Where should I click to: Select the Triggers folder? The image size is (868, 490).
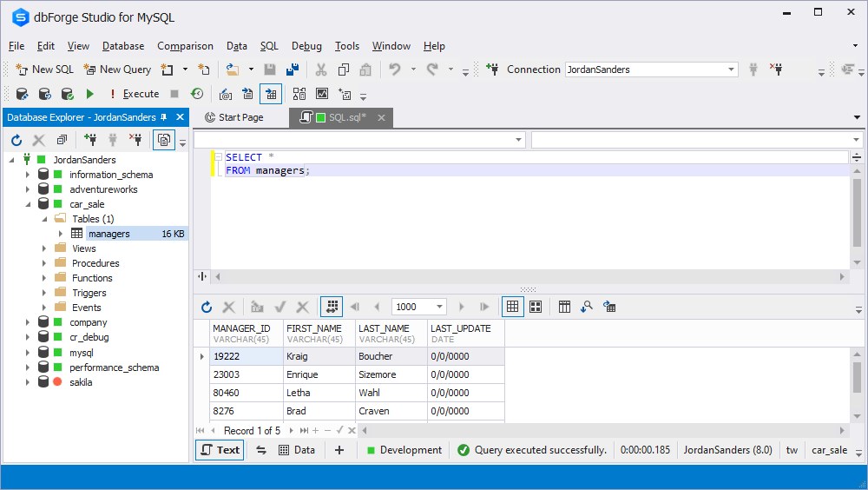pos(89,293)
